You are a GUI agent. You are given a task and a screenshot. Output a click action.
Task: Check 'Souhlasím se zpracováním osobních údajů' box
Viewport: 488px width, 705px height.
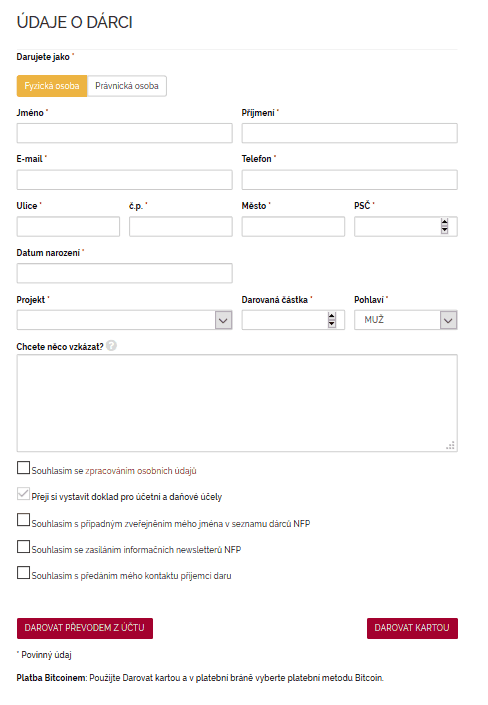(x=23, y=468)
